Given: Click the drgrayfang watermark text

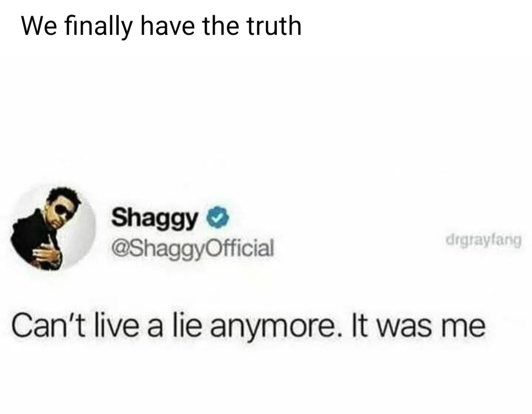Looking at the screenshot, I should [x=484, y=240].
